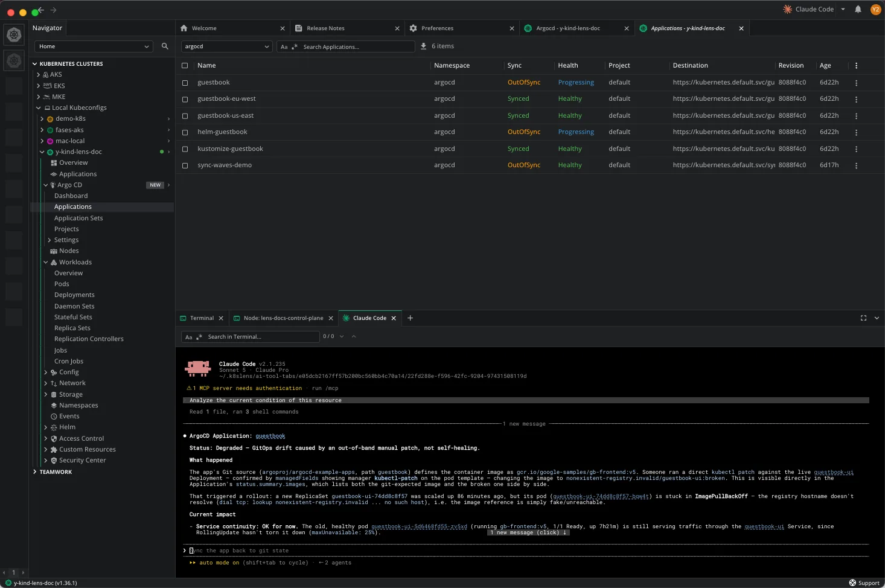Open the three-dot menu for helm-guestbook row
The image size is (885, 588).
[x=856, y=132]
